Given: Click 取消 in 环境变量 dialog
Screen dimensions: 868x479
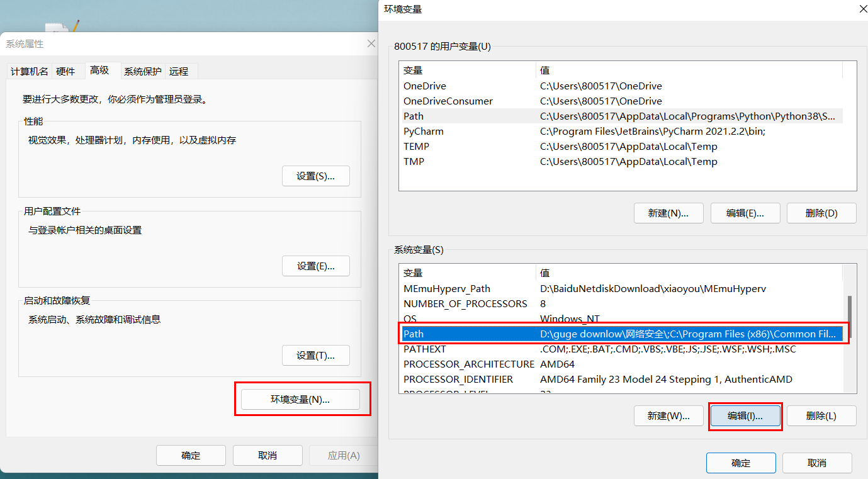Looking at the screenshot, I should pyautogui.click(x=817, y=463).
